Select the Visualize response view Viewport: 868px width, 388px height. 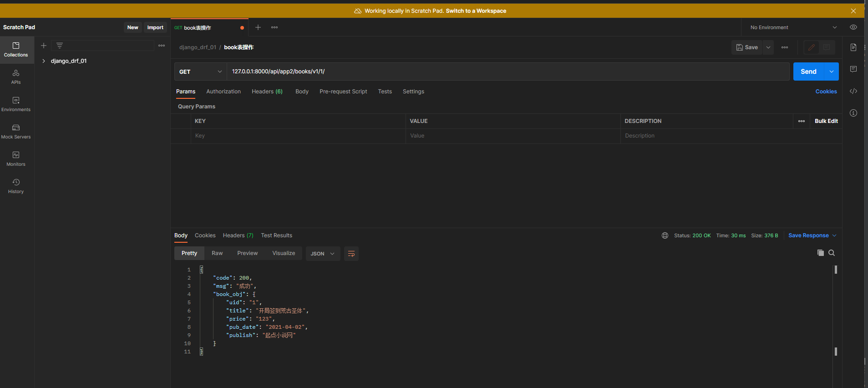coord(284,253)
